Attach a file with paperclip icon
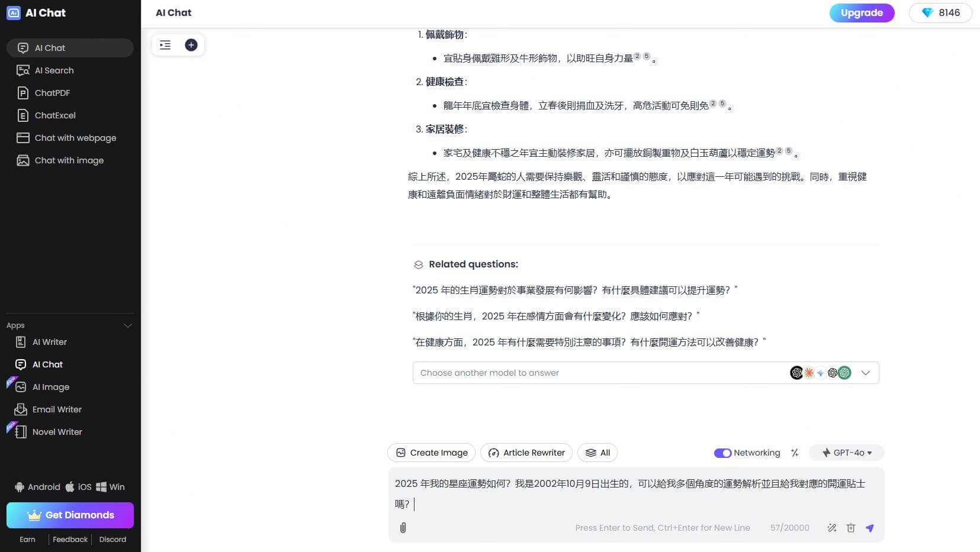 (x=403, y=528)
